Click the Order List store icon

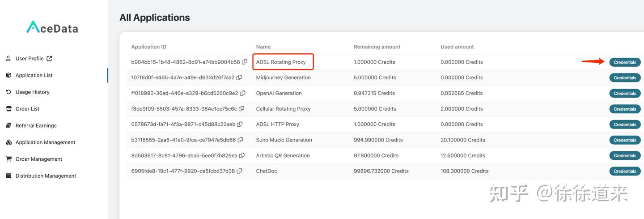8,108
